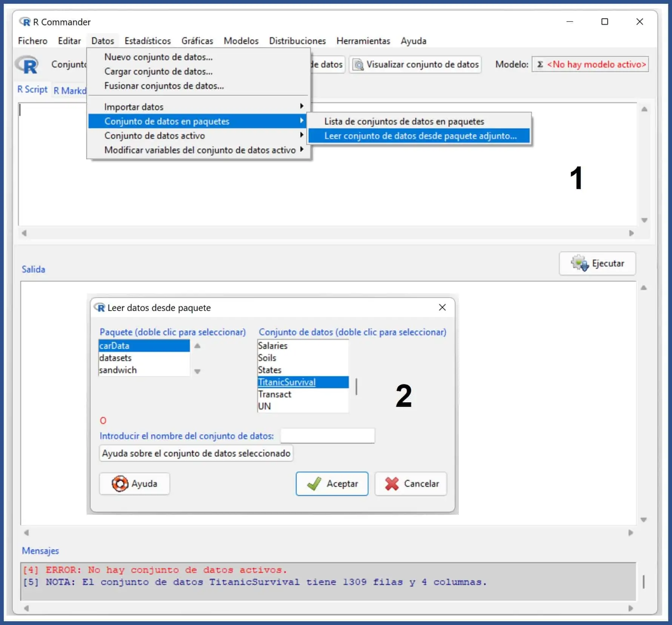This screenshot has height=625, width=672.
Task: Click the magnifier icon on Visualizar conjunto de datos
Action: (x=358, y=65)
